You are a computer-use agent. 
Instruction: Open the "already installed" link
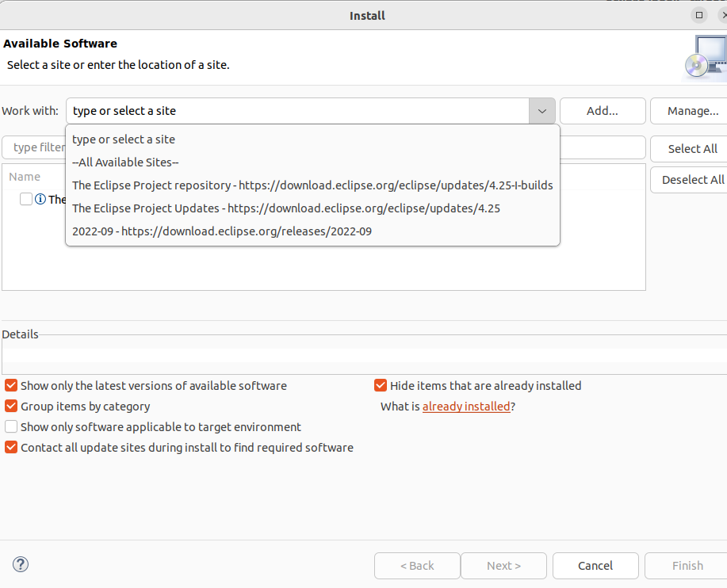tap(465, 406)
